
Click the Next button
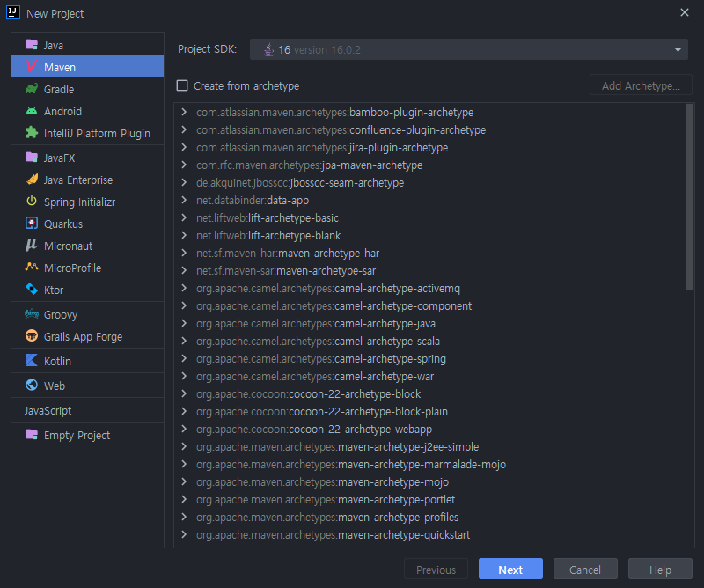[x=510, y=570]
